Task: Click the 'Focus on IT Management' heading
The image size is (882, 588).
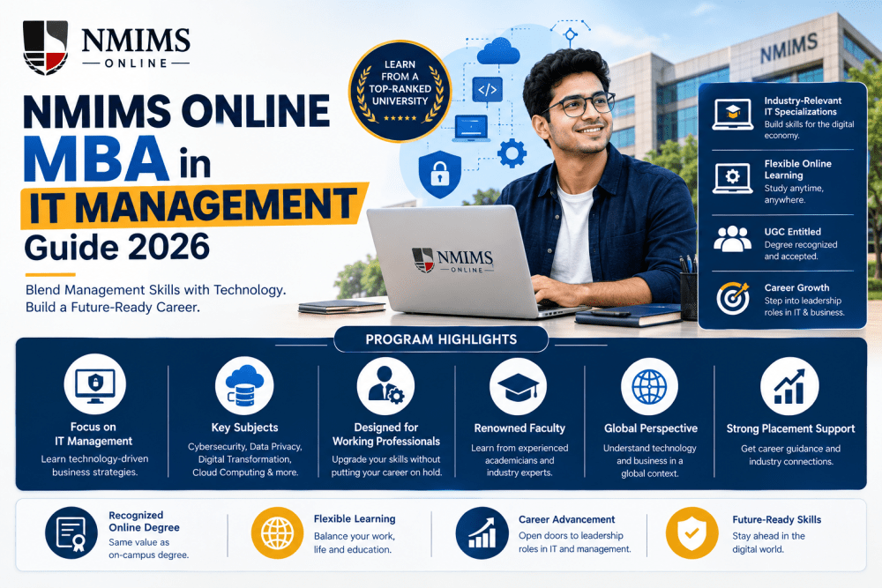Action: click(x=93, y=434)
